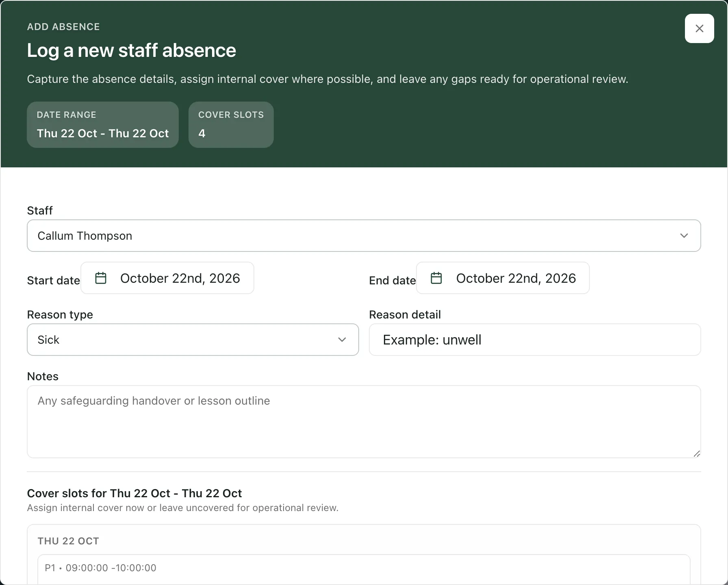Click the 'P1 • 09:00:00 -10:00:00' slot row
The height and width of the screenshot is (585, 728).
[364, 569]
